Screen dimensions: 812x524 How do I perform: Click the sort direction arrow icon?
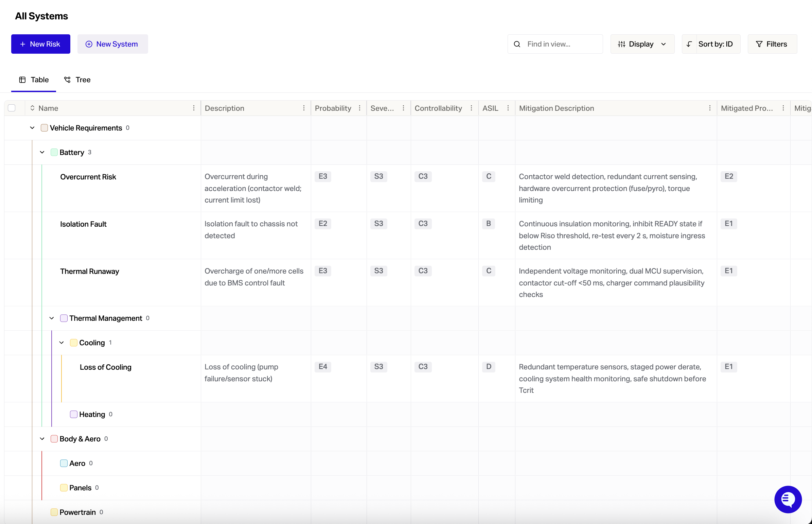tap(689, 44)
